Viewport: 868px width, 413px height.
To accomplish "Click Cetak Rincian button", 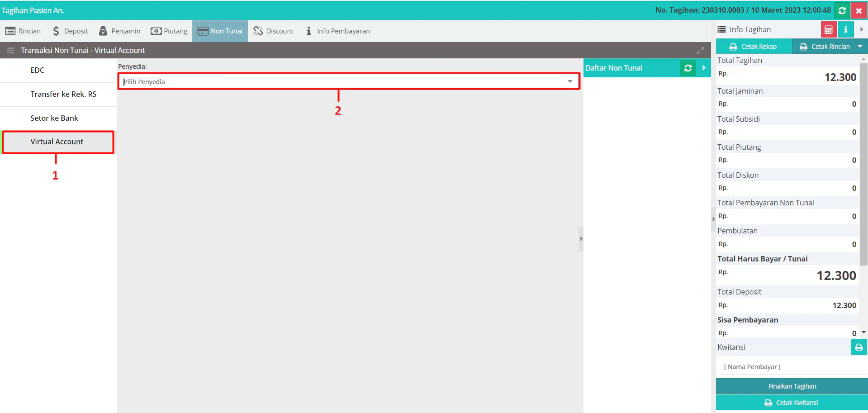I will (x=825, y=47).
